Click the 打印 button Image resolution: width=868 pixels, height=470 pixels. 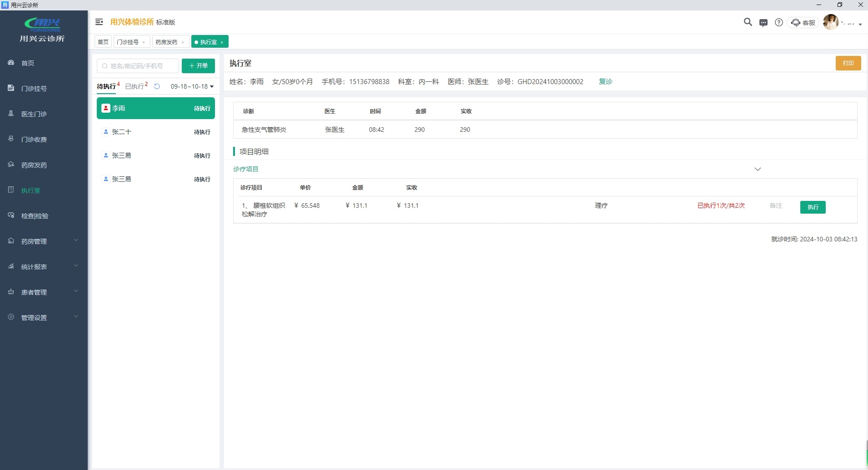pyautogui.click(x=848, y=63)
